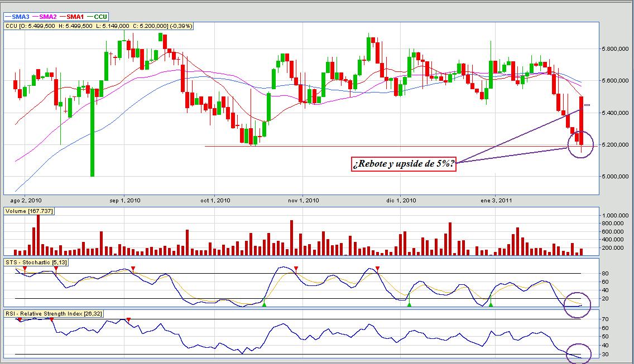Screen dimensions: 634x364
Task: Click the RSI 40 level label
Action: click(x=606, y=346)
